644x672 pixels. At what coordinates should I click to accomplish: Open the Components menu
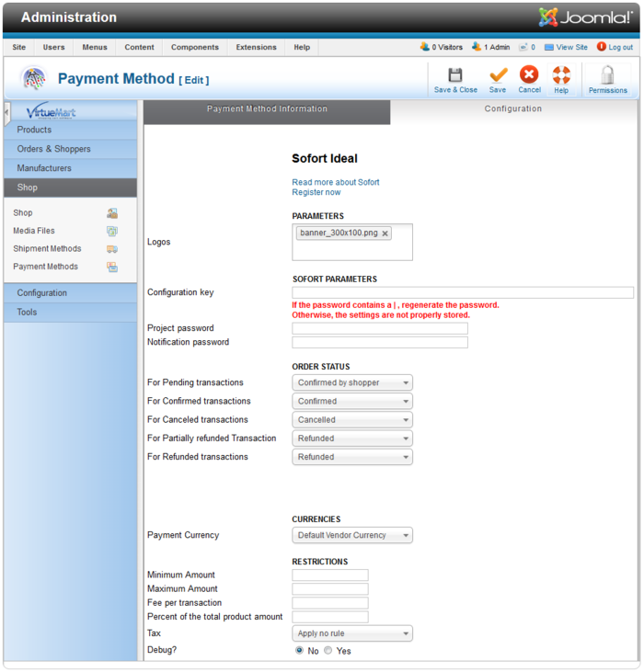[x=195, y=47]
